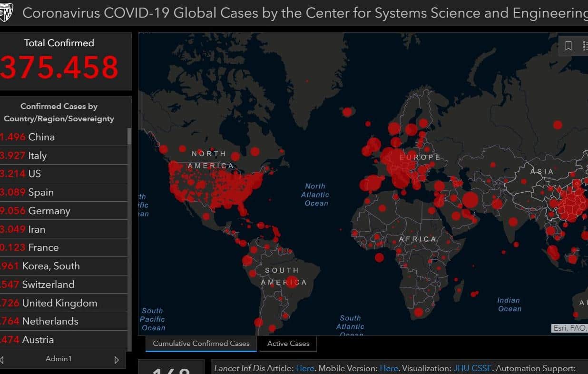Click the Esri attribution text
The width and height of the screenshot is (588, 374).
[570, 328]
